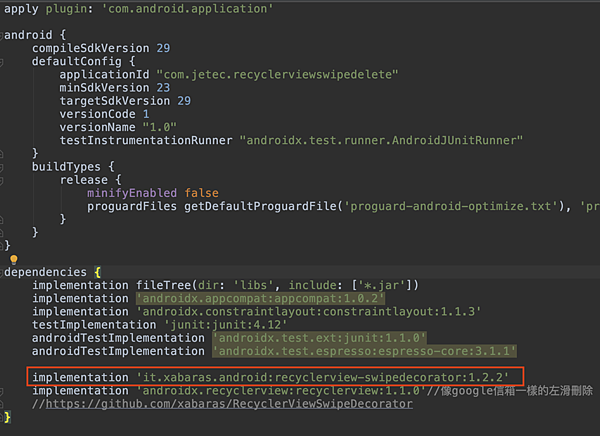Click targetSdkVersion value 29

[x=184, y=101]
